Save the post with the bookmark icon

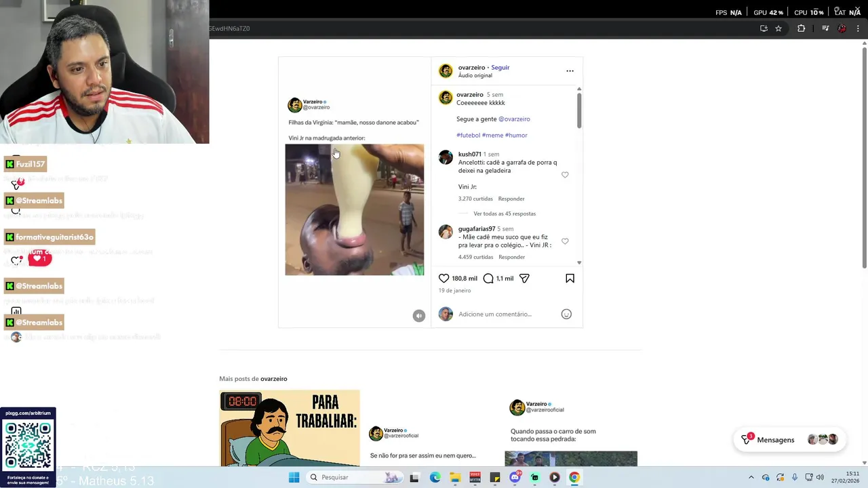[x=570, y=279]
